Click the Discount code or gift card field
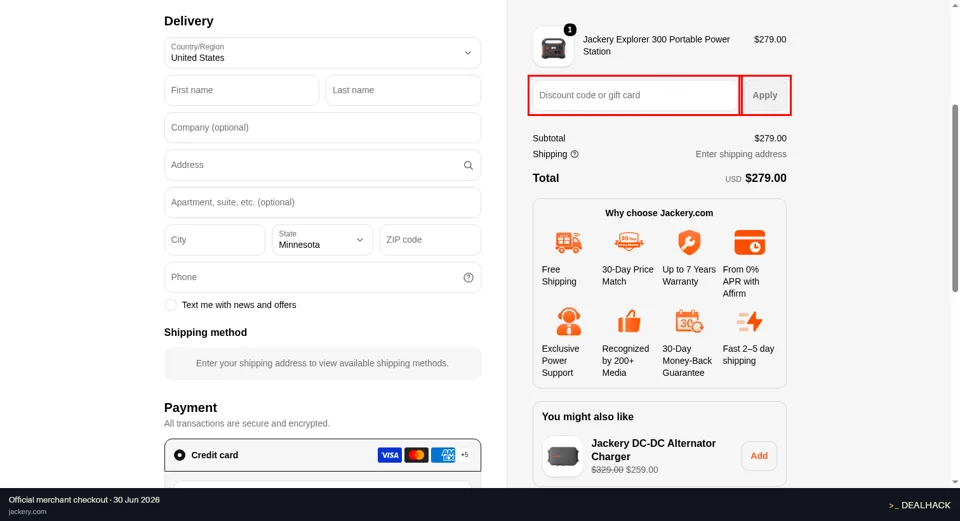The width and height of the screenshot is (960, 521). [x=636, y=95]
